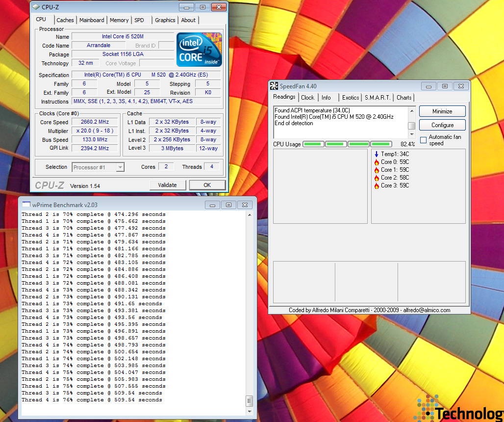Switch to the Caches tab in CPU-Z

(x=65, y=20)
